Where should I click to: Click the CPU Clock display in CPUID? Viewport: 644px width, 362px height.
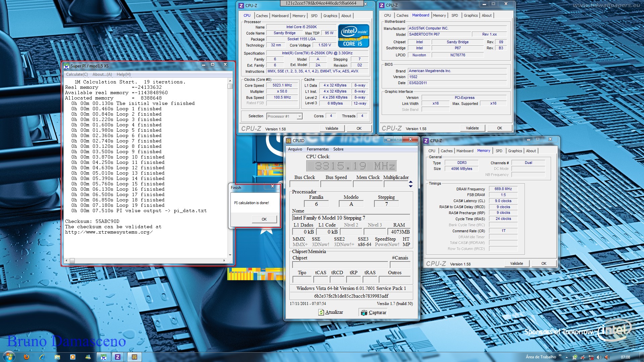click(x=351, y=166)
